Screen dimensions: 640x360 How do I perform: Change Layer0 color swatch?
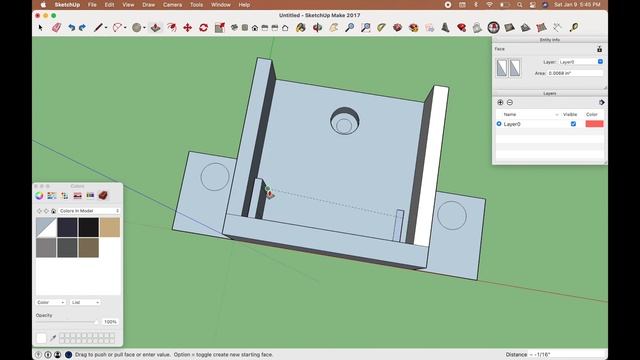(x=594, y=124)
